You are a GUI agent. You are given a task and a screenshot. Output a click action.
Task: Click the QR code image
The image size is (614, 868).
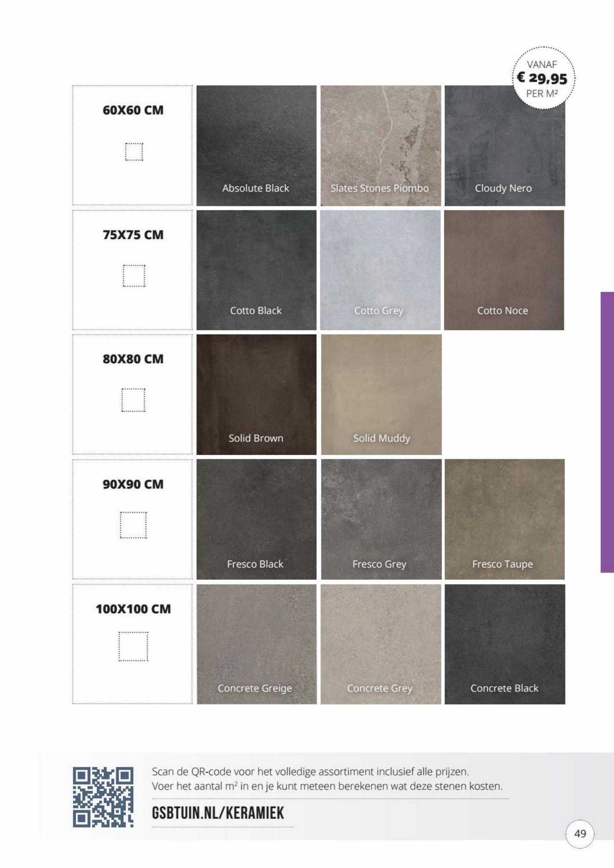(x=103, y=797)
